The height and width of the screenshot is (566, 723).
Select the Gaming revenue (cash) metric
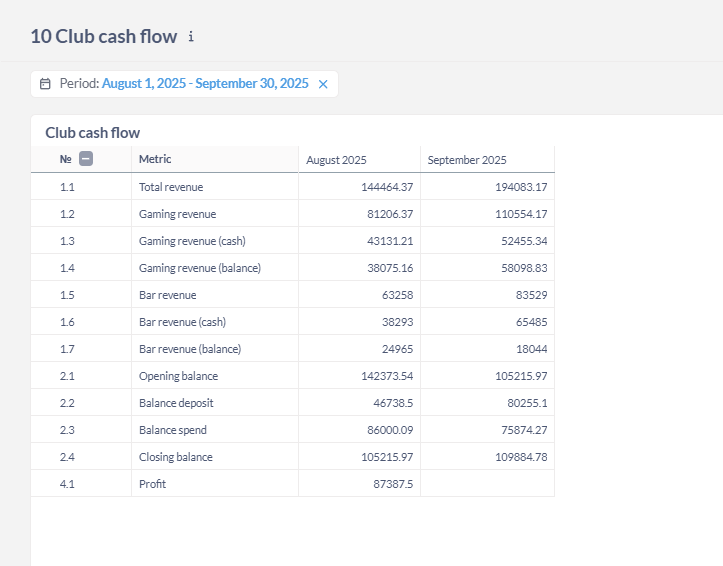192,241
